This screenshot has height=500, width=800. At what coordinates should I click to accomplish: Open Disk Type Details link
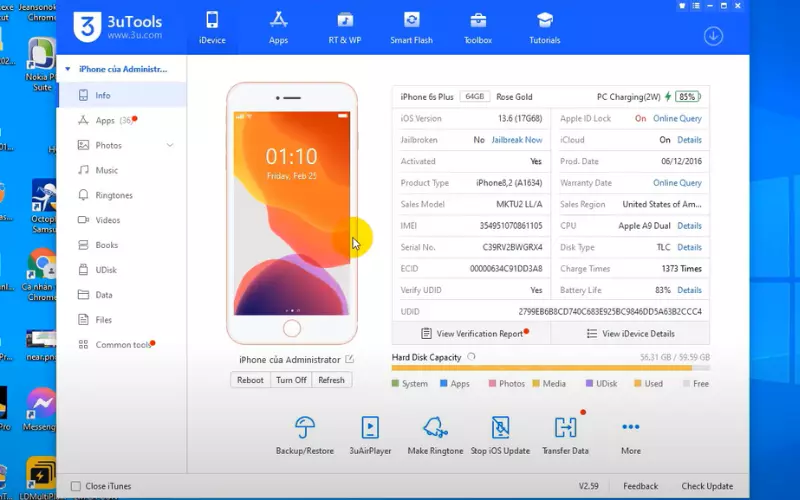coord(689,247)
